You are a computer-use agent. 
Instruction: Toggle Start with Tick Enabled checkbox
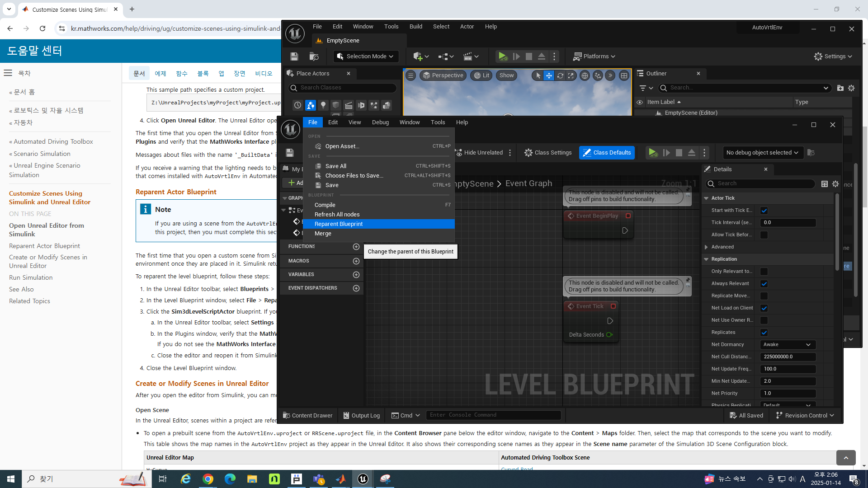pos(764,211)
